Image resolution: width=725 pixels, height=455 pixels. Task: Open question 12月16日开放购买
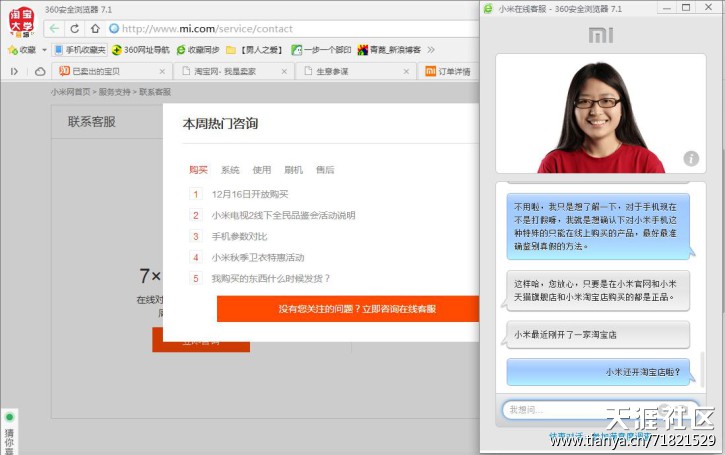pos(250,194)
